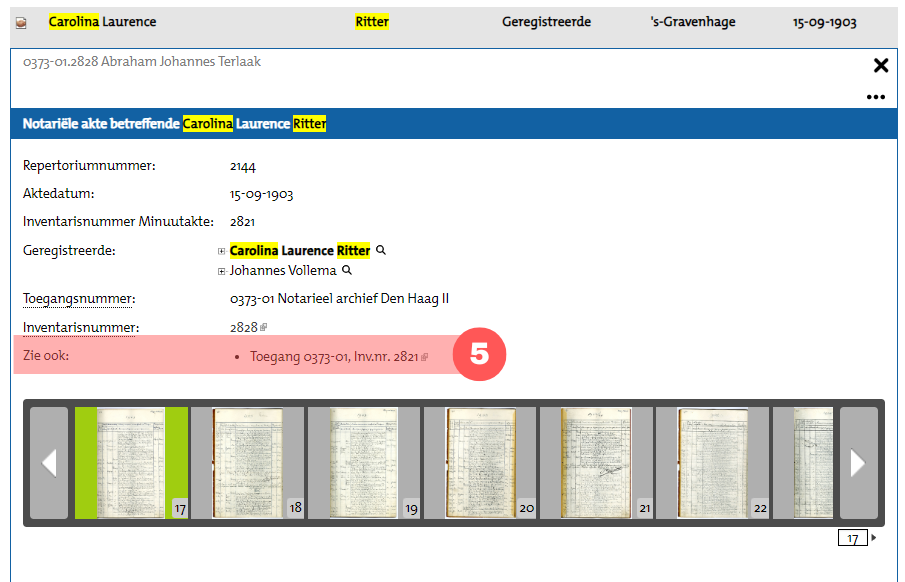Go to the page using arrow beside page number
905x582 pixels.
875,538
